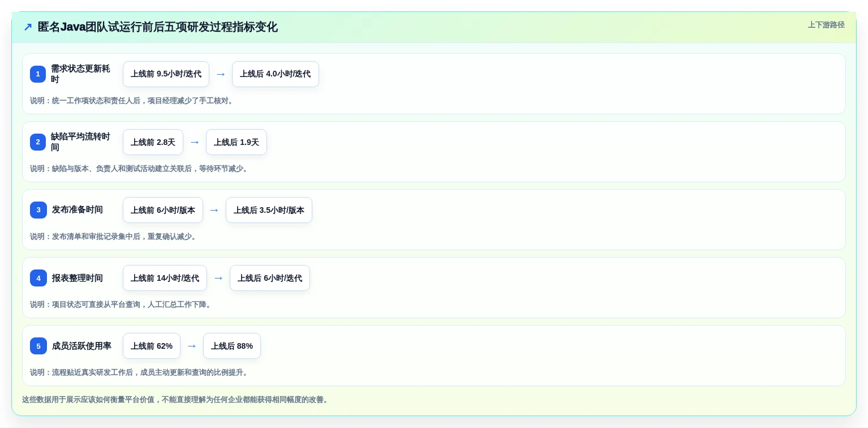The height and width of the screenshot is (428, 868).
Task: Click the 上线前 9.5小时/迭代 chip
Action: tap(166, 74)
